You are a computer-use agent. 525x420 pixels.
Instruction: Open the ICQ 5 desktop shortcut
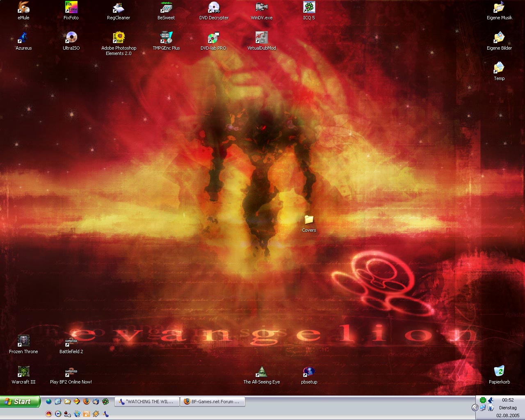pos(309,11)
